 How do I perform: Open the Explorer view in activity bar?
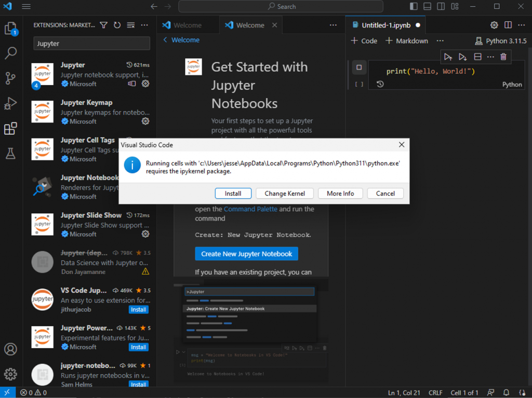point(11,29)
